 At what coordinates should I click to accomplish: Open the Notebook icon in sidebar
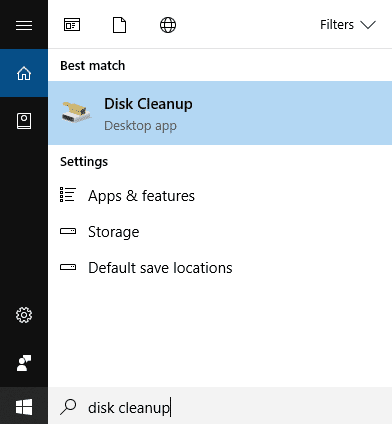point(24,121)
